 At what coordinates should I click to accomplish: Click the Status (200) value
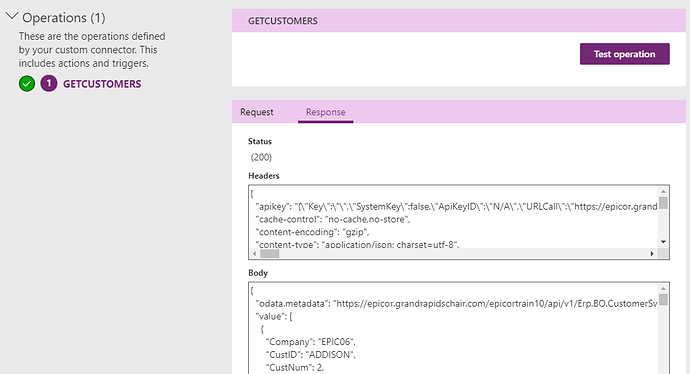pyautogui.click(x=261, y=157)
